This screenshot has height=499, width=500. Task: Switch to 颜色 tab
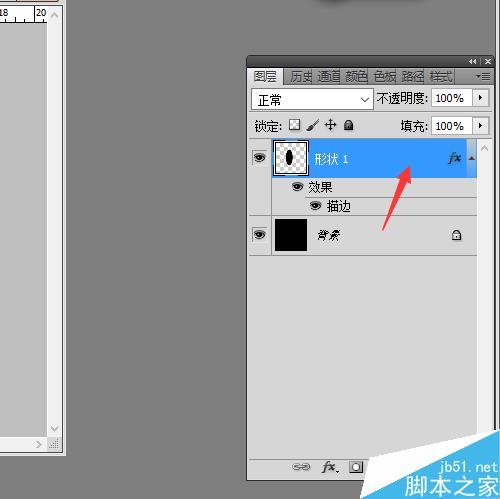(x=356, y=77)
